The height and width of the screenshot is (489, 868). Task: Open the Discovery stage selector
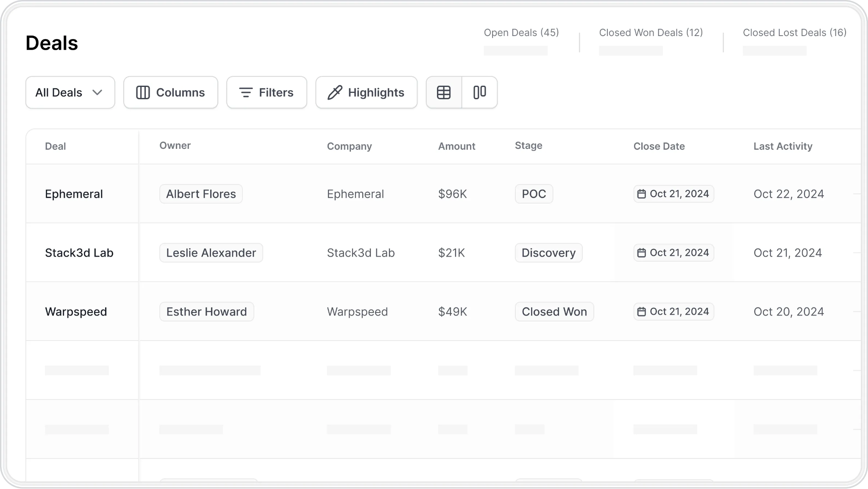pos(548,253)
